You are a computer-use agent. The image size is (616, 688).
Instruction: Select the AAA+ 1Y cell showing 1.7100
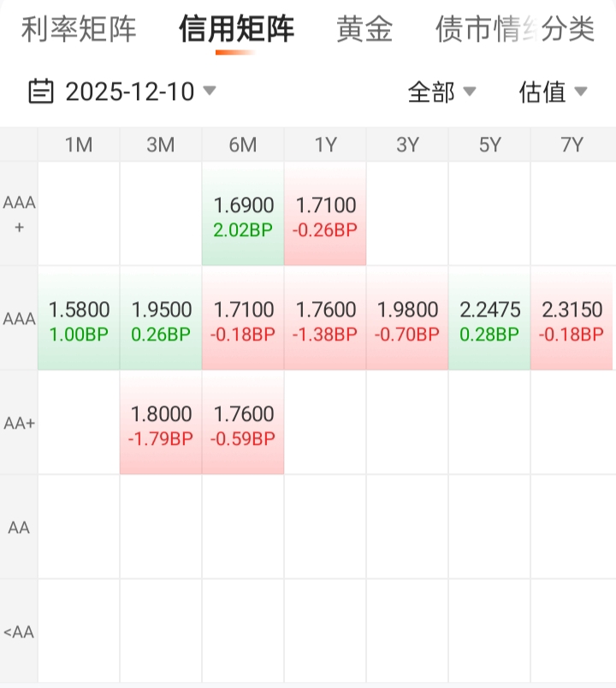tap(325, 215)
